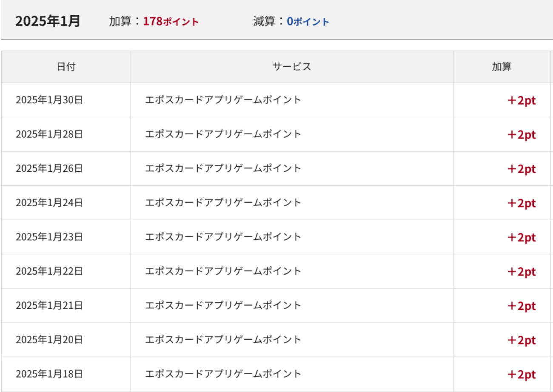Select the 2025年1月18日 date cell
This screenshot has height=392, width=553.
pos(49,374)
